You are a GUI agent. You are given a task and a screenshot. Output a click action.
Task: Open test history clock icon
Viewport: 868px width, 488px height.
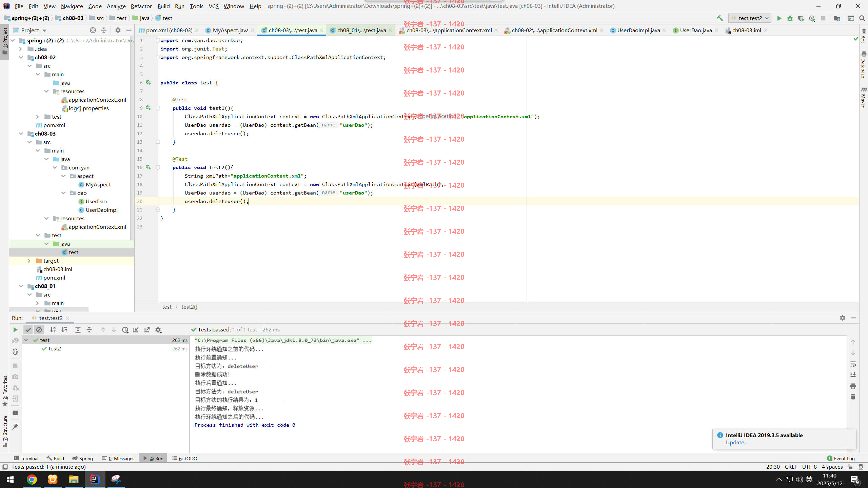tap(125, 330)
